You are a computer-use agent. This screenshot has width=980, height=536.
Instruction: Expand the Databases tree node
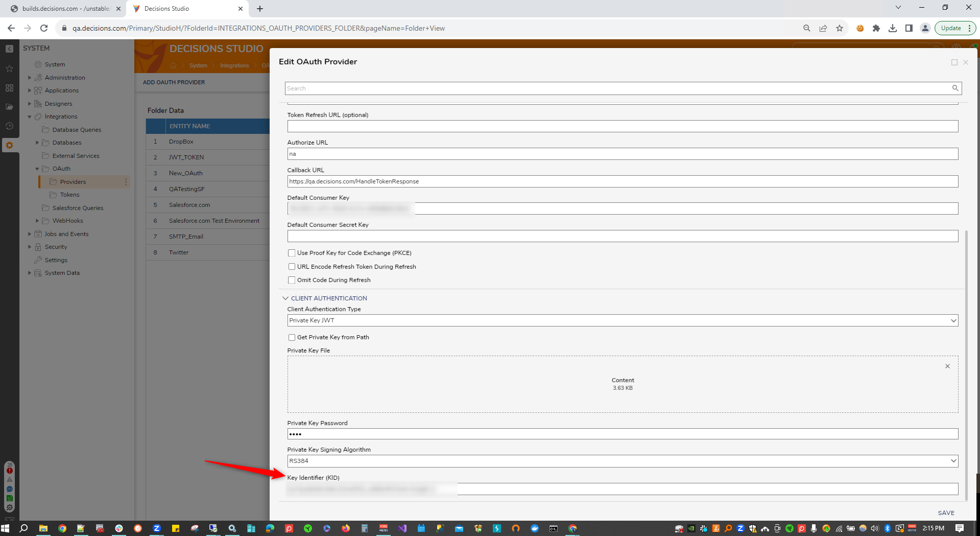coord(37,143)
